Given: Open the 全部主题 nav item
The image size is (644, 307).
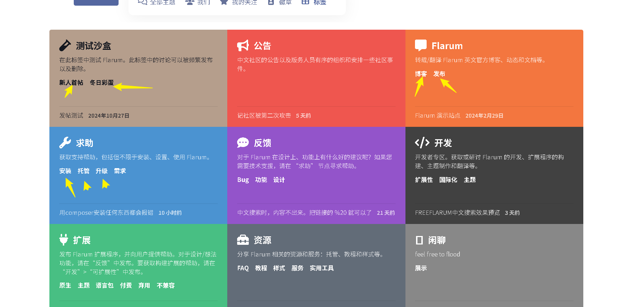Looking at the screenshot, I should (156, 2).
